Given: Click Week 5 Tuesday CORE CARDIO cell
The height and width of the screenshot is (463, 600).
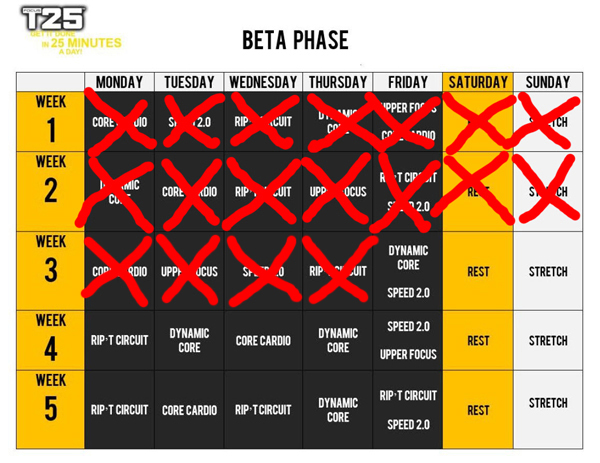Looking at the screenshot, I should (189, 410).
